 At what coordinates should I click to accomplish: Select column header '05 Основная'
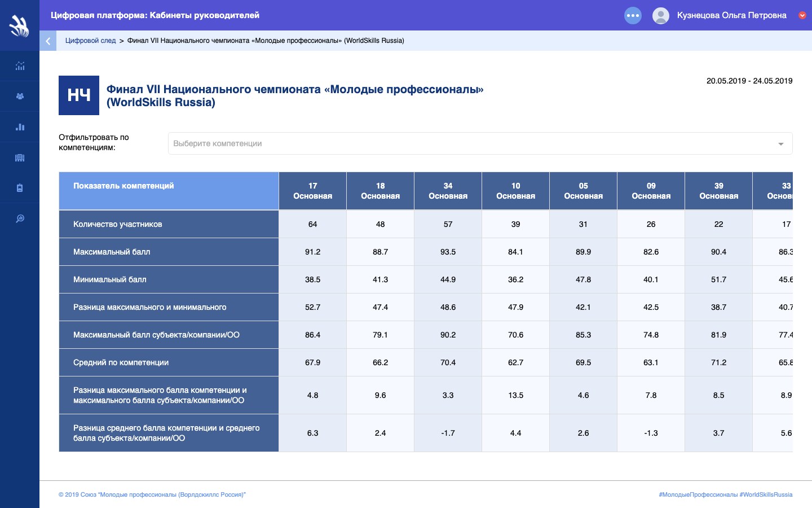pos(583,191)
